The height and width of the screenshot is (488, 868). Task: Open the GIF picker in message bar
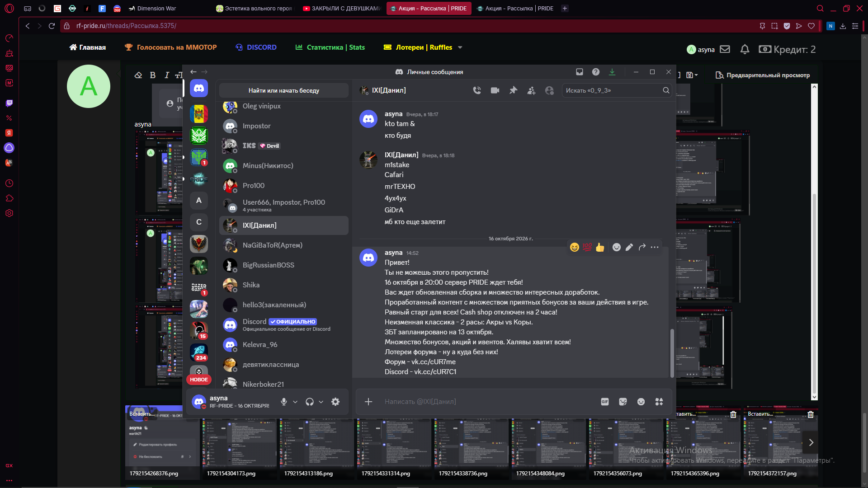604,402
